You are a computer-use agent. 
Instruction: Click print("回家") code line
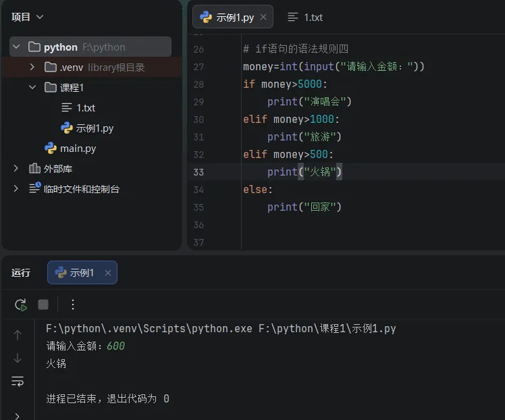pos(304,207)
